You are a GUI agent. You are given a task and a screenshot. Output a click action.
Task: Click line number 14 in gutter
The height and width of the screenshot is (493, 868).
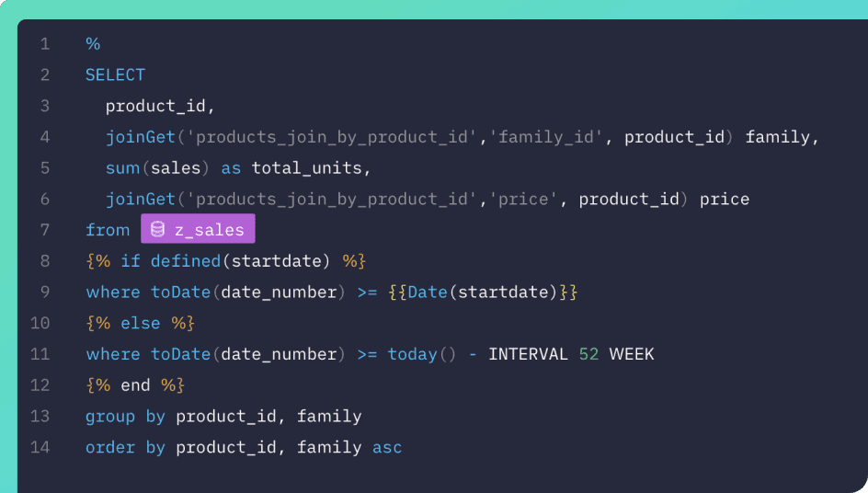40,448
